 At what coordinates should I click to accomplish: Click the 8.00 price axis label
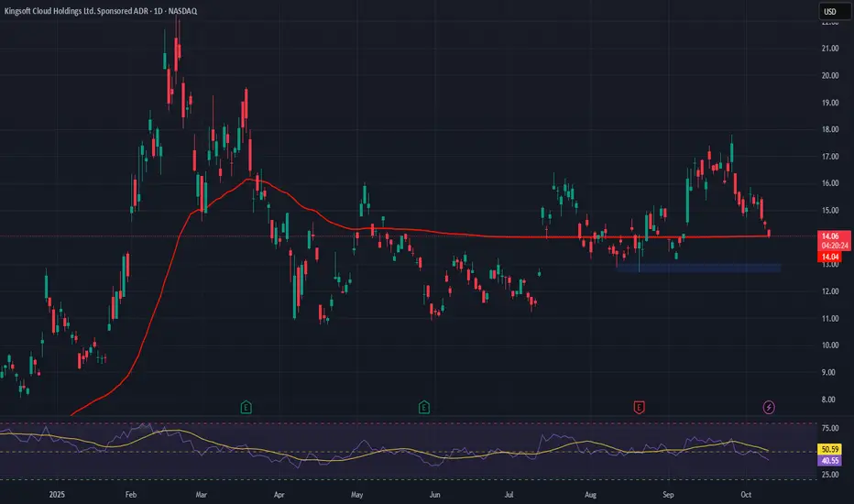(827, 400)
